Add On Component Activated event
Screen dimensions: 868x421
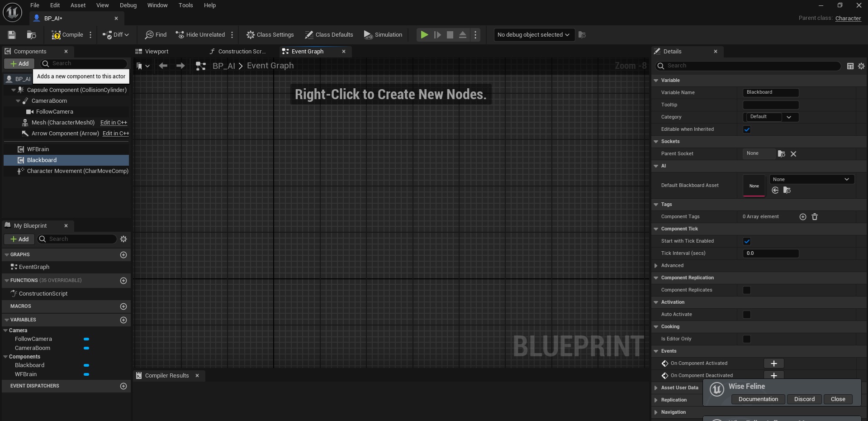[773, 364]
